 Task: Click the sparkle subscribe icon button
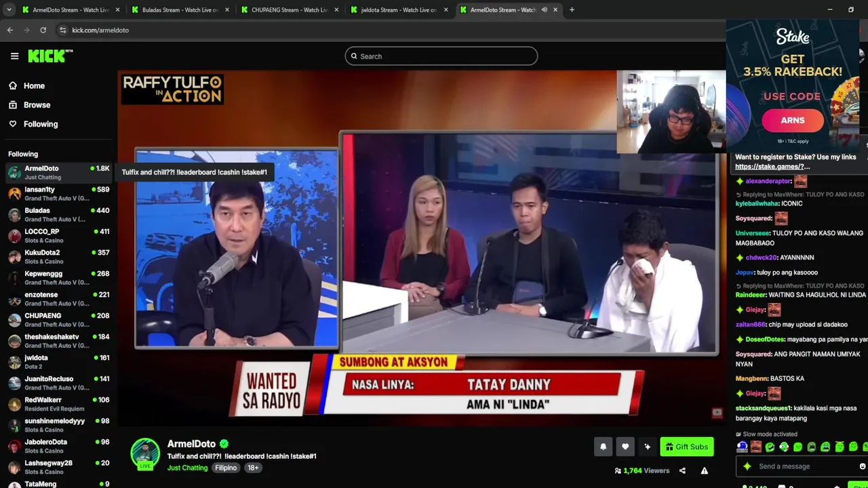click(x=648, y=447)
